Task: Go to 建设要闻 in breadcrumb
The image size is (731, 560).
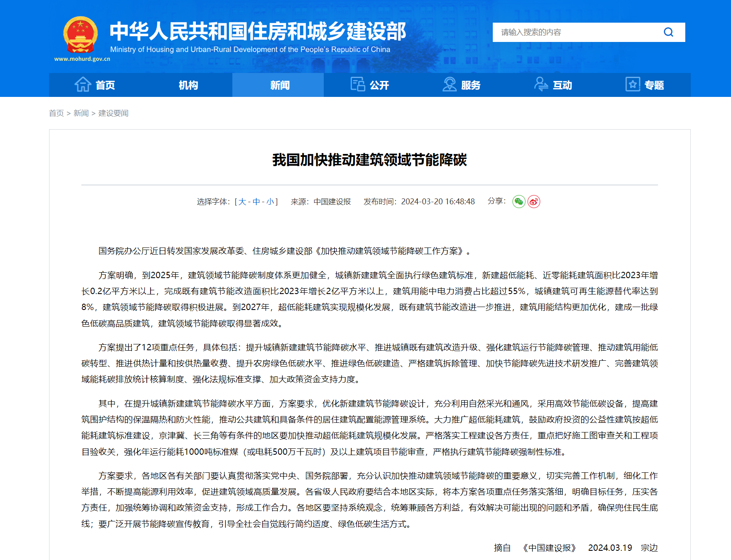Action: click(x=113, y=113)
